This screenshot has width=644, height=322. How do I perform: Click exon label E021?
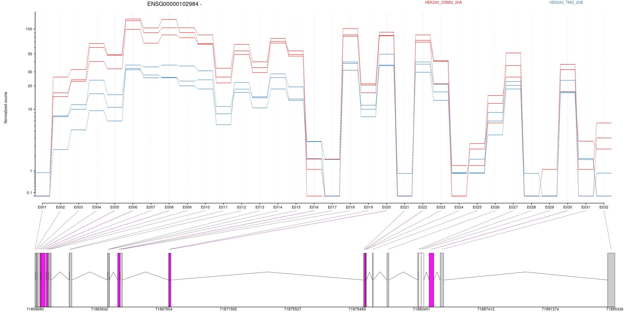tap(405, 207)
